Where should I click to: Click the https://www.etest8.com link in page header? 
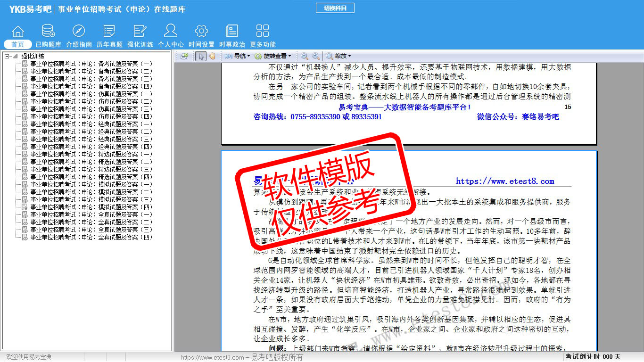(x=505, y=181)
